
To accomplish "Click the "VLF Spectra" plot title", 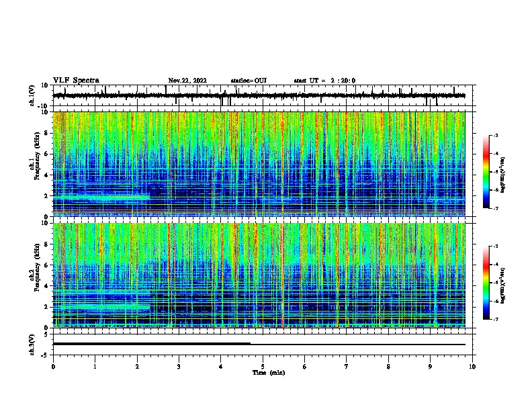I will click(x=76, y=81).
